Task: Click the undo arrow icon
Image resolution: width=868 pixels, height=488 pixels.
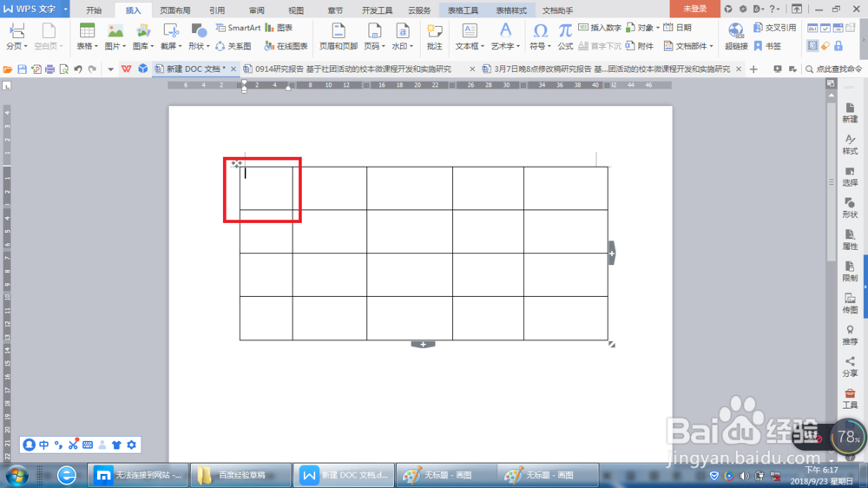Action: 78,69
